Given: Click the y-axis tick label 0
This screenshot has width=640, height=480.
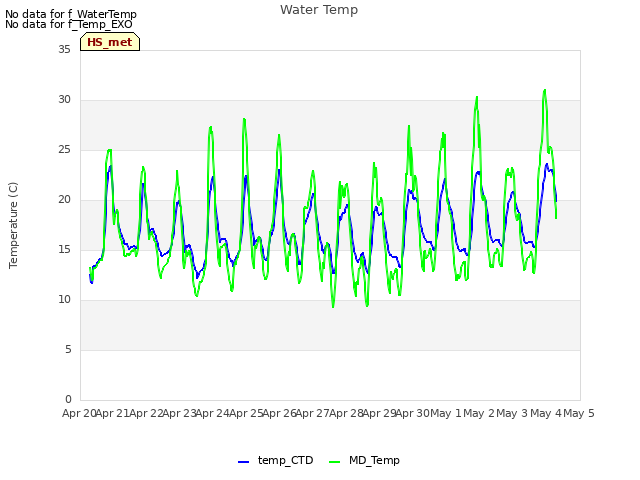Looking at the screenshot, I should click(x=68, y=399).
